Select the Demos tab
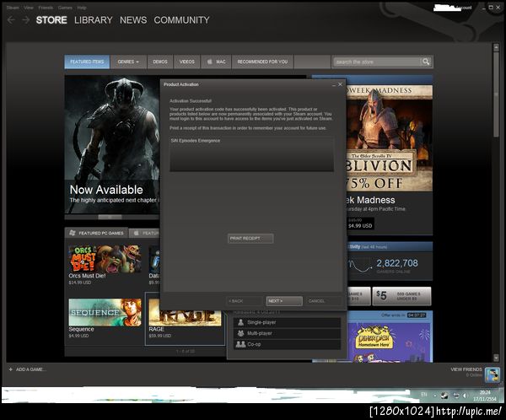 (160, 62)
